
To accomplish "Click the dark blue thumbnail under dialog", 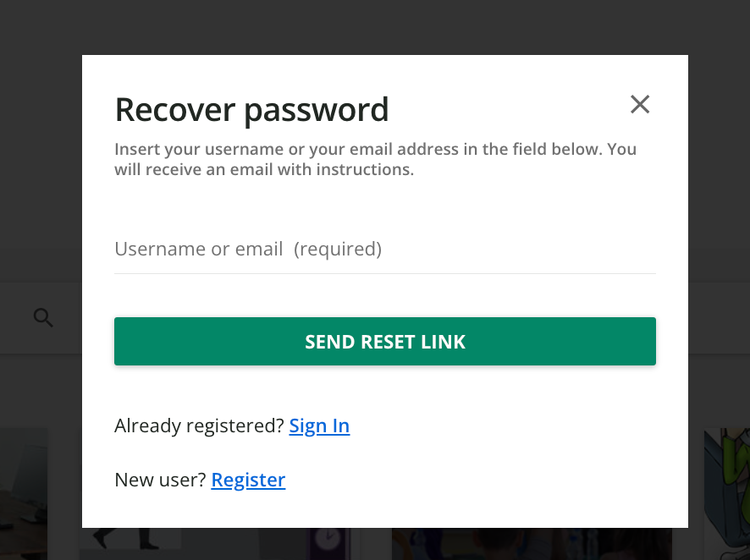I will 532,544.
